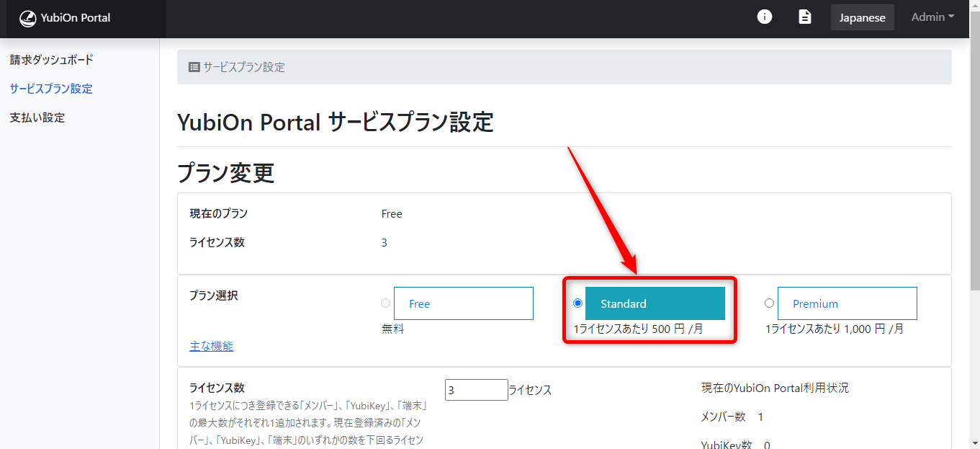Open the info circle icon in header
980x449 pixels.
(x=765, y=17)
